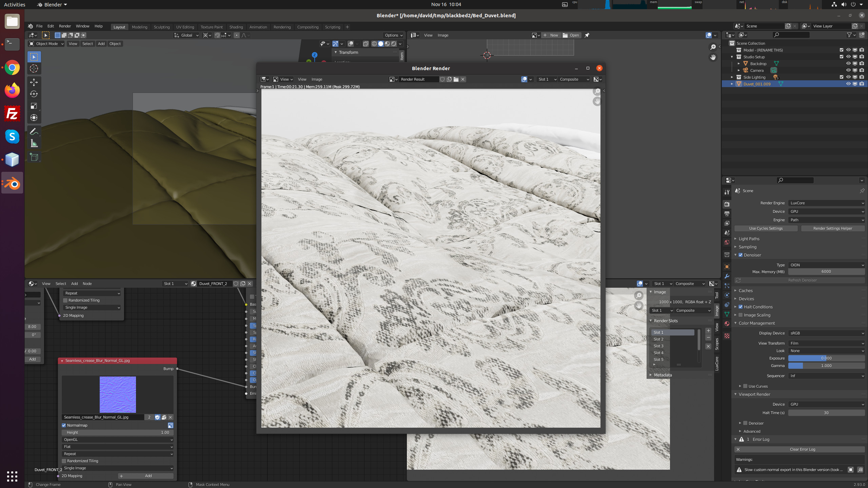The height and width of the screenshot is (488, 868).
Task: Disable the Normalmap checkbox
Action: pyautogui.click(x=64, y=425)
